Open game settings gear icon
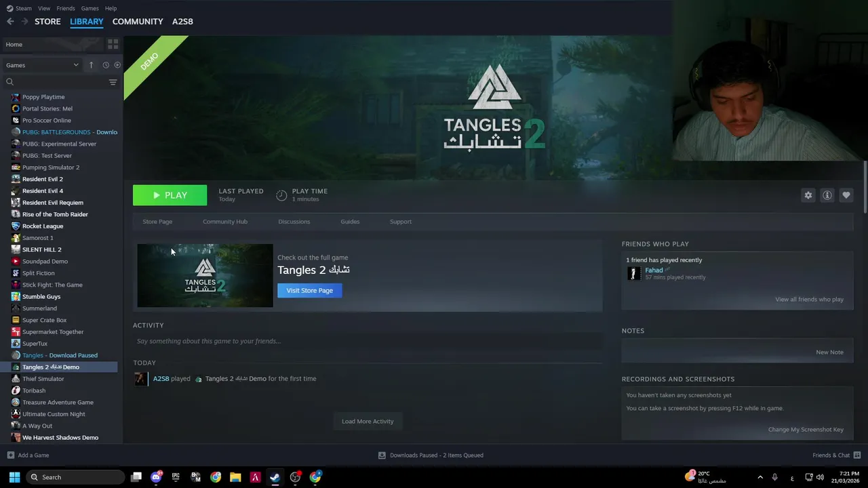This screenshot has width=868, height=488. 808,195
